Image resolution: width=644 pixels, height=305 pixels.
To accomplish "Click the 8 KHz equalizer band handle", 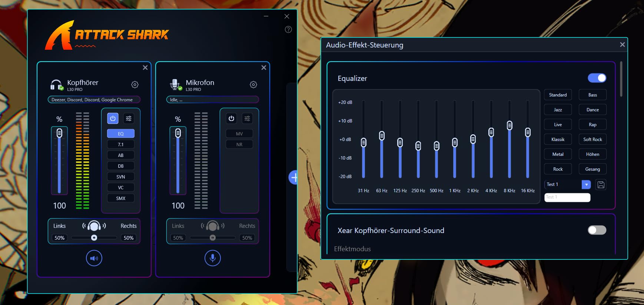I will 509,125.
